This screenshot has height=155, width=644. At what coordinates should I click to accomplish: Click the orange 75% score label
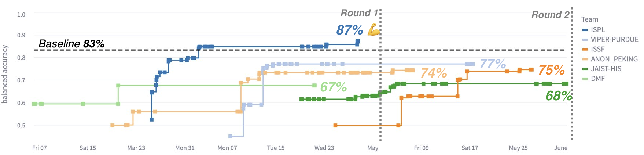pos(551,70)
